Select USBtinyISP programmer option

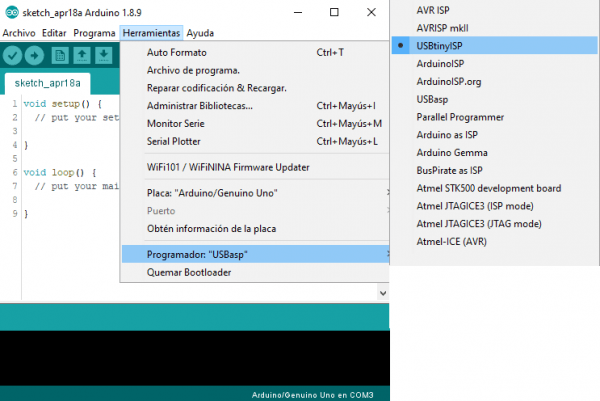click(x=445, y=46)
